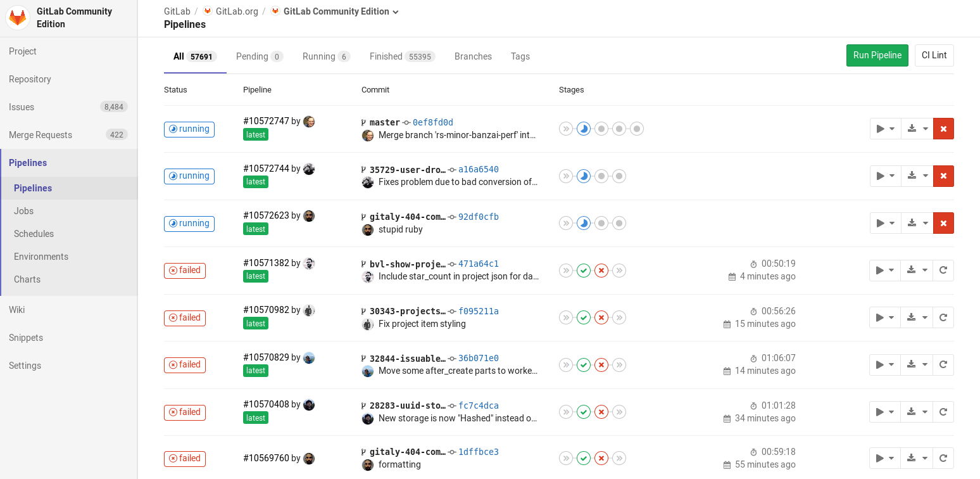Open running stage icon of pipeline #10572623
This screenshot has width=980, height=479.
584,223
